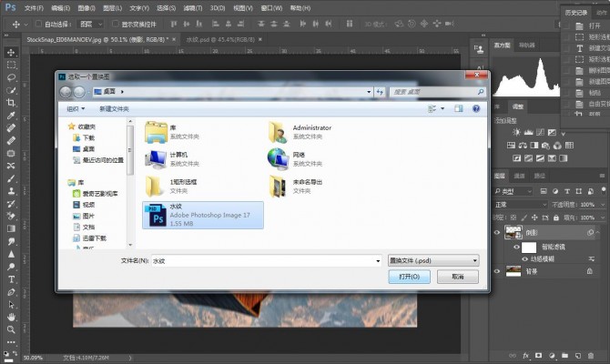Image resolution: width=610 pixels, height=364 pixels.
Task: Open the fill 100% slider arrow
Action: point(603,217)
